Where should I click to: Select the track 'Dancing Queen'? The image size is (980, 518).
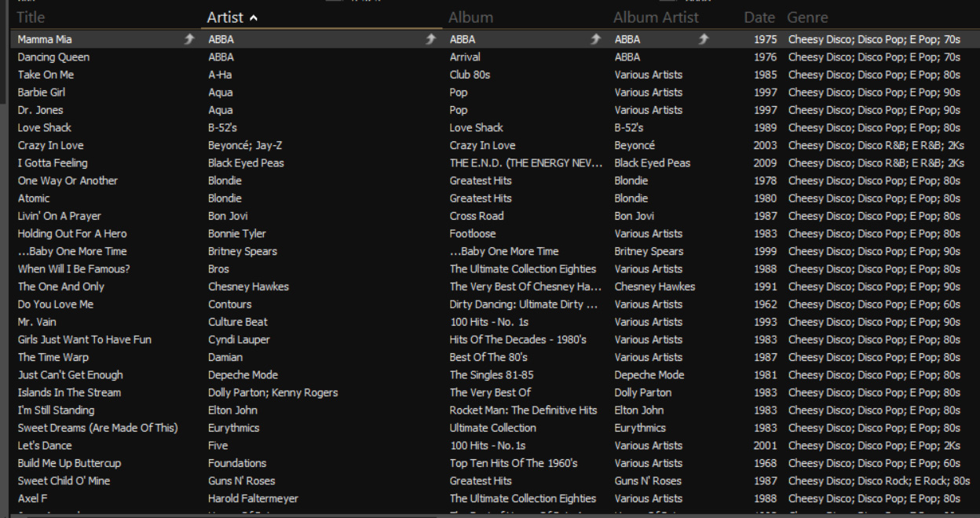tap(53, 57)
